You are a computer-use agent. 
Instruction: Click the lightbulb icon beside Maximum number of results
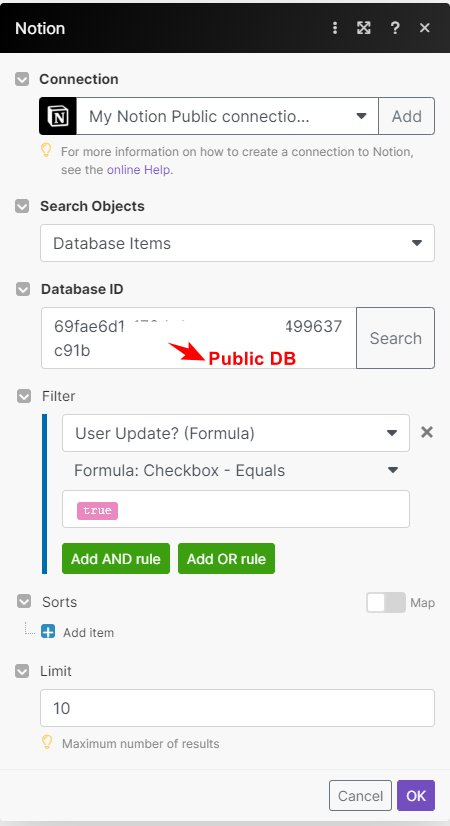[47, 743]
